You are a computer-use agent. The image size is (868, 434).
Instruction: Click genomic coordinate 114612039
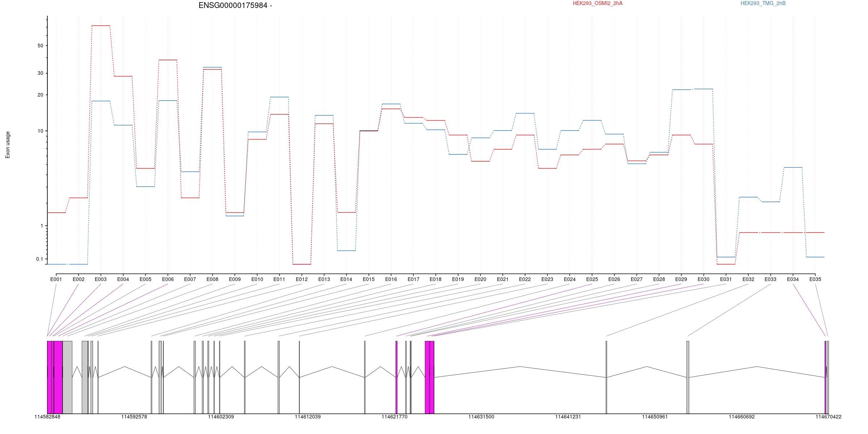[308, 417]
